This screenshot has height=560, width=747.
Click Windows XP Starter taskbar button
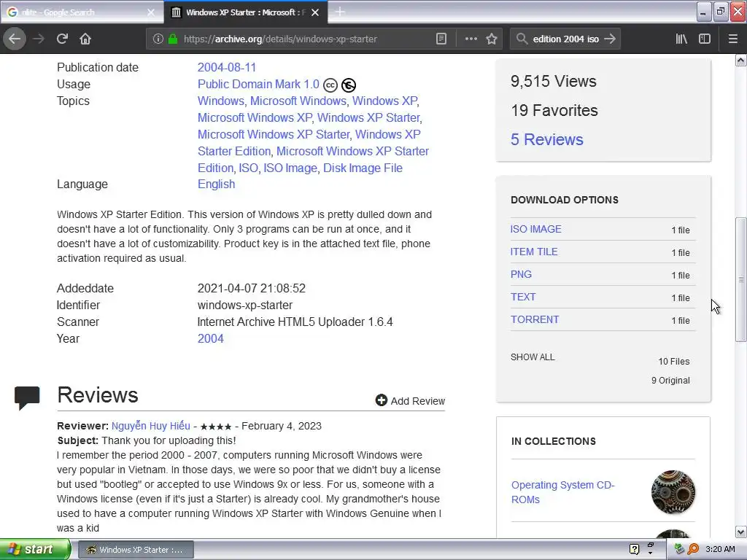pos(136,550)
